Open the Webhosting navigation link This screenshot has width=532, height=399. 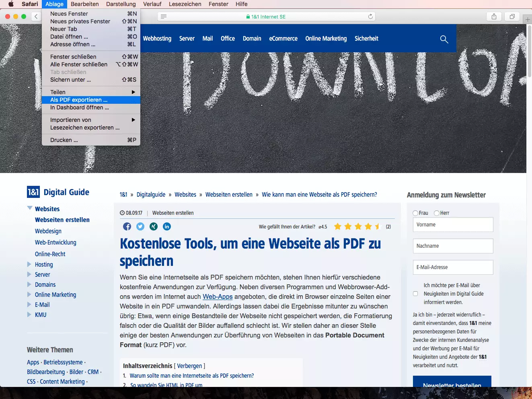157,39
